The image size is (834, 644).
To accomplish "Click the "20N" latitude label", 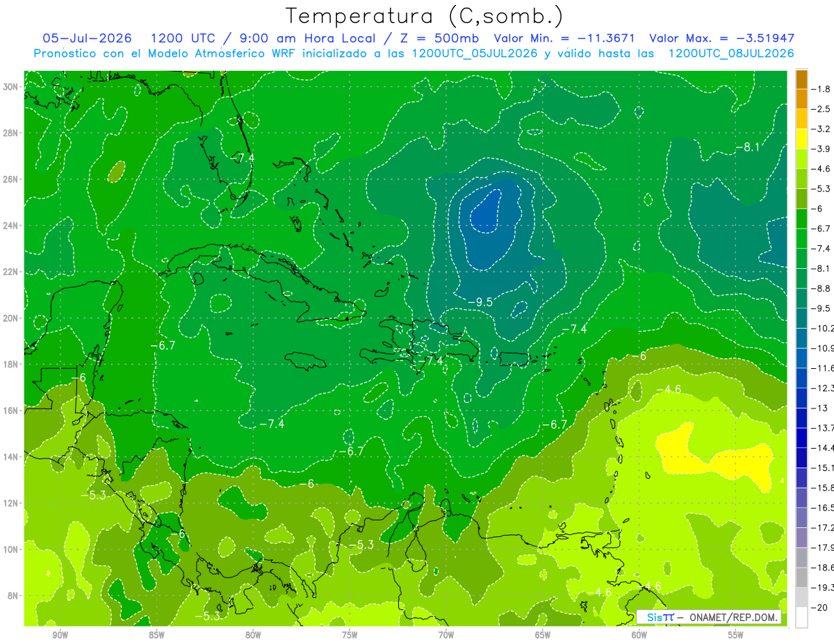I will pyautogui.click(x=11, y=318).
